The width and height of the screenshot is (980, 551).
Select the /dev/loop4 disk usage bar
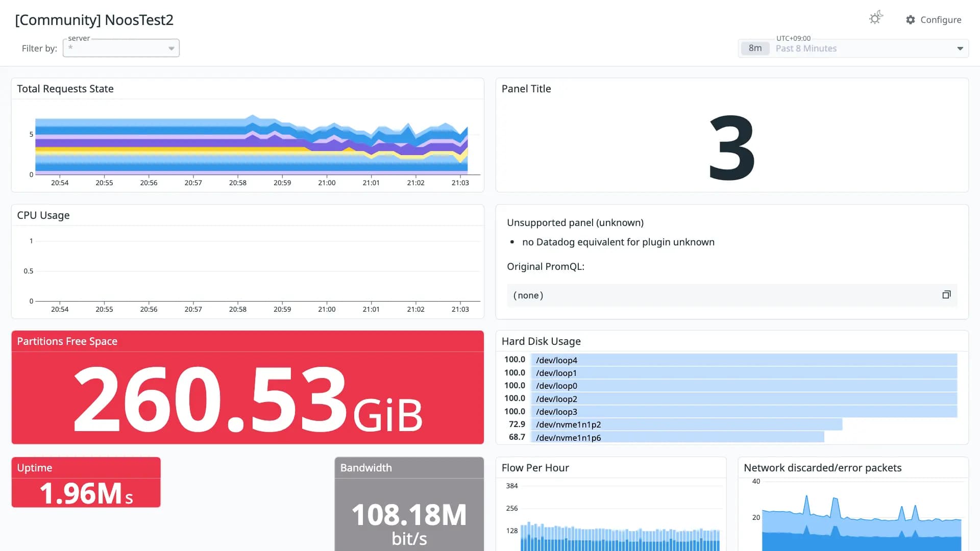click(744, 360)
